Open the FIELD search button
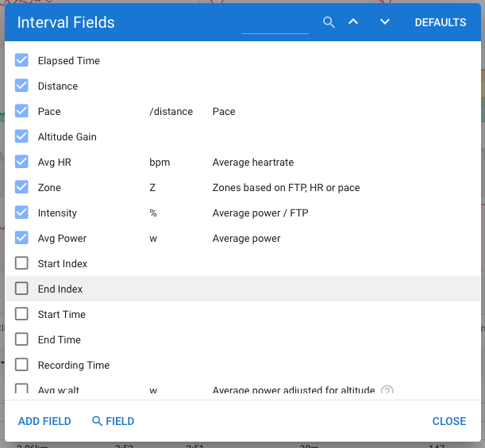 [113, 421]
